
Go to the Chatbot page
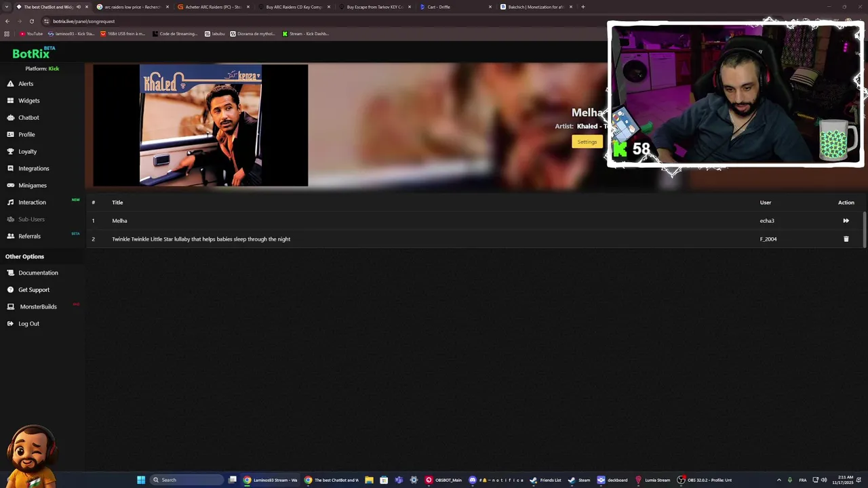28,117
